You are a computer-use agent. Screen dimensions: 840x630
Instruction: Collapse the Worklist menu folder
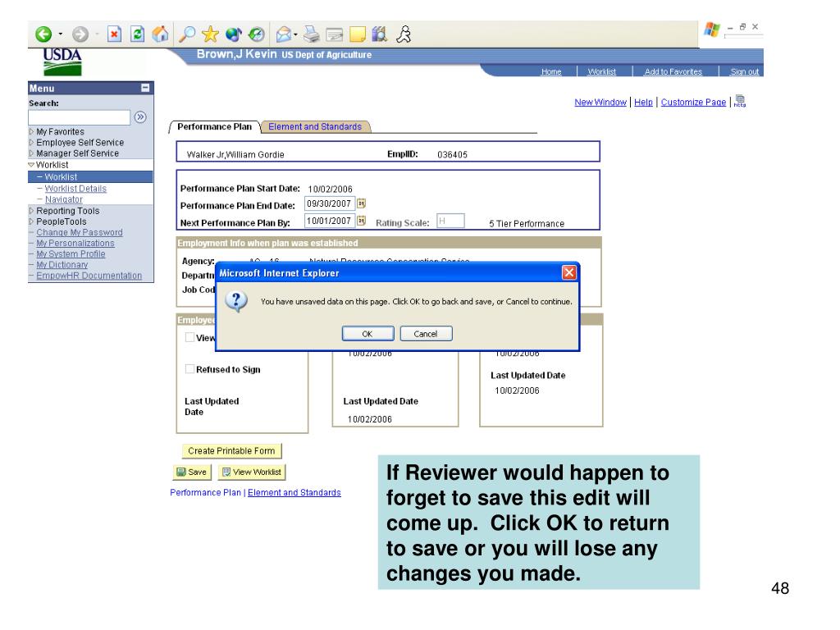[x=32, y=164]
